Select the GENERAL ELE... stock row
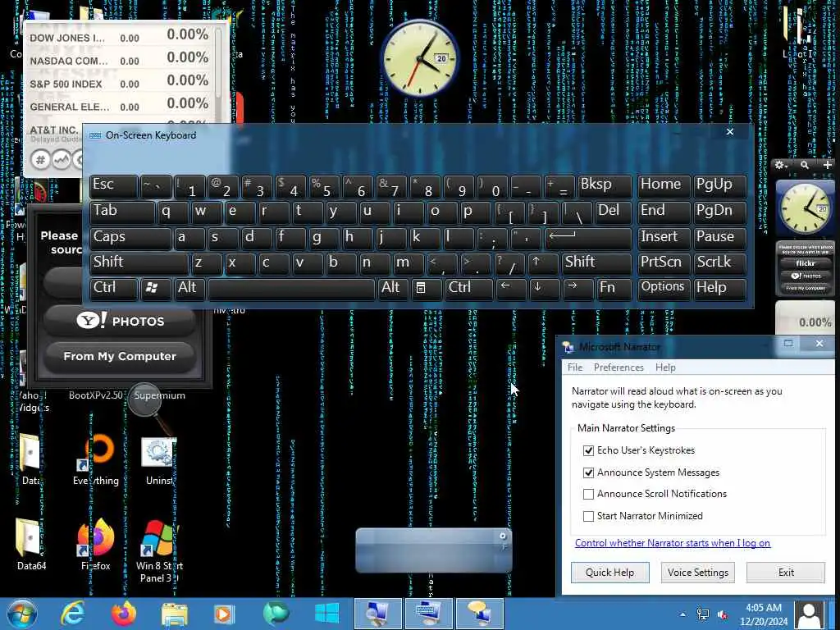The width and height of the screenshot is (840, 630). click(x=119, y=106)
